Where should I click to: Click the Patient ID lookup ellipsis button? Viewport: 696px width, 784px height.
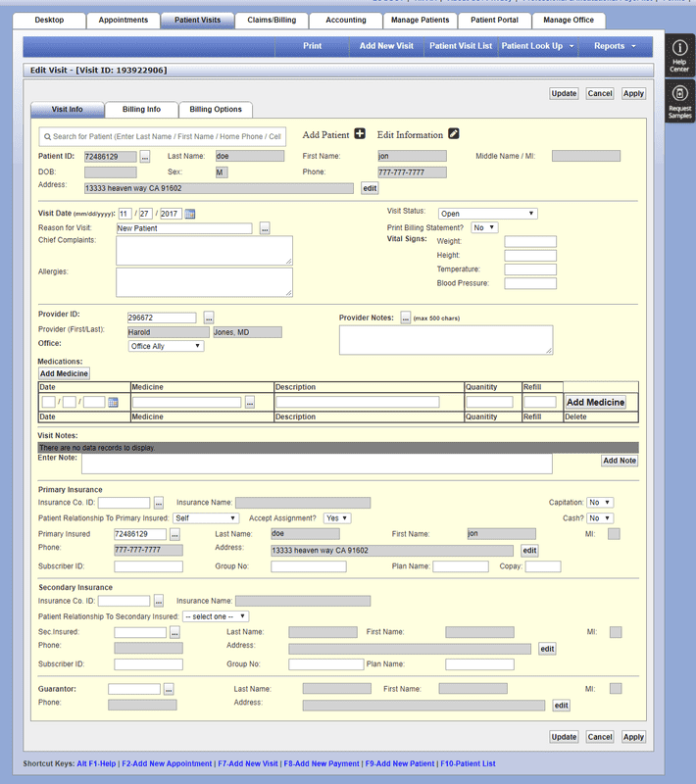pos(144,157)
